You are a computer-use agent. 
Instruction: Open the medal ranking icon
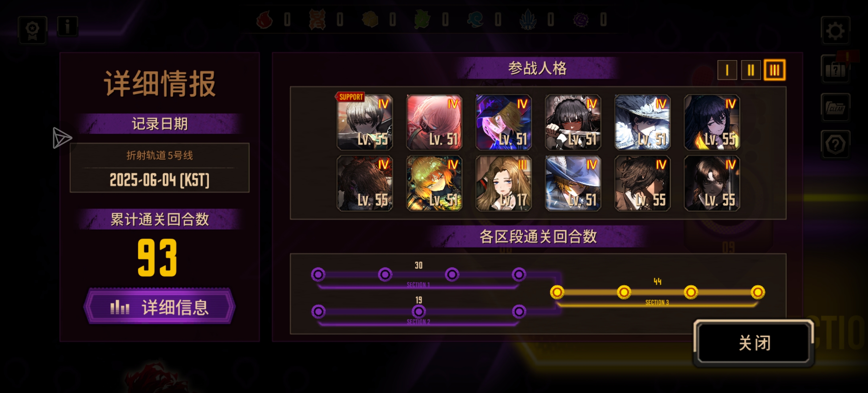pos(32,30)
